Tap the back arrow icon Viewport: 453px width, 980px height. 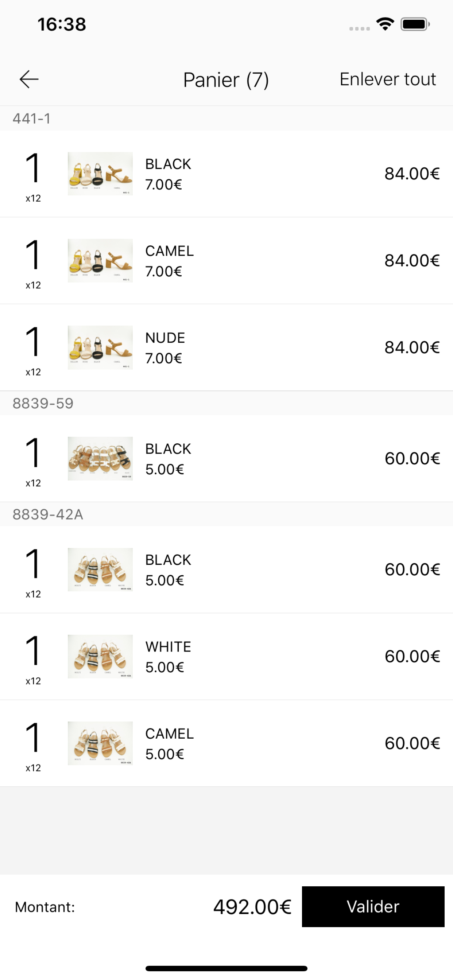[29, 79]
